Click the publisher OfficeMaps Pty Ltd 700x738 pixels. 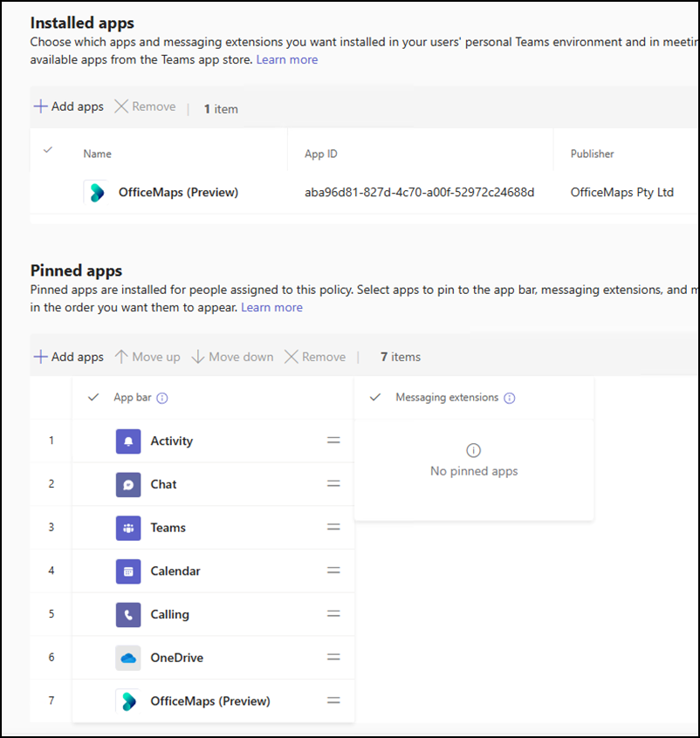(x=621, y=192)
